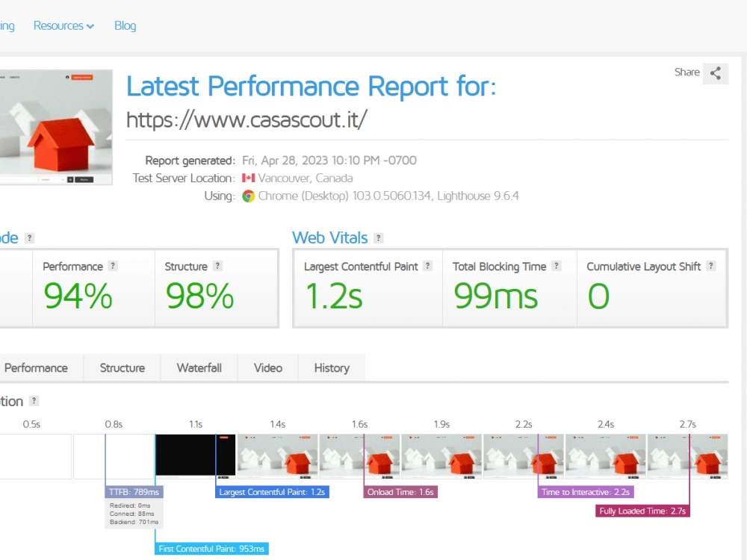Click Largest Contentful Paint: 1.2s timeline marker
The width and height of the screenshot is (747, 560).
tap(272, 492)
